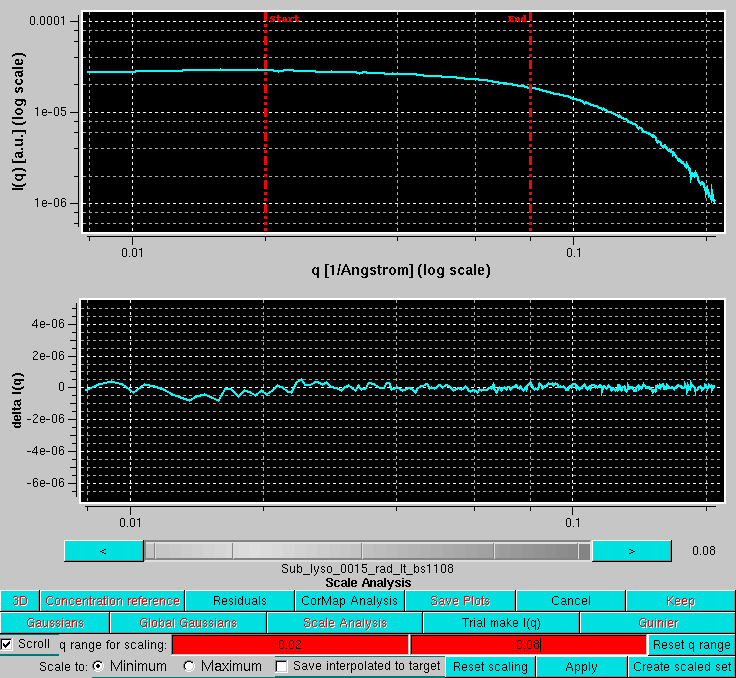
Task: Select the Maximum radio button
Action: click(x=189, y=666)
